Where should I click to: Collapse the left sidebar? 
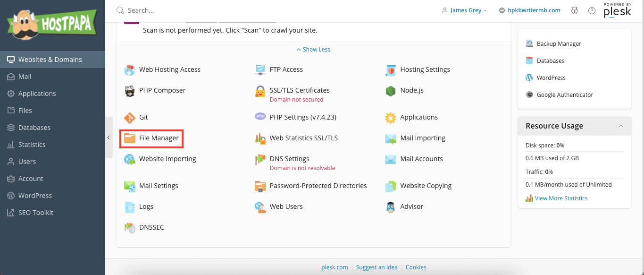[109, 137]
